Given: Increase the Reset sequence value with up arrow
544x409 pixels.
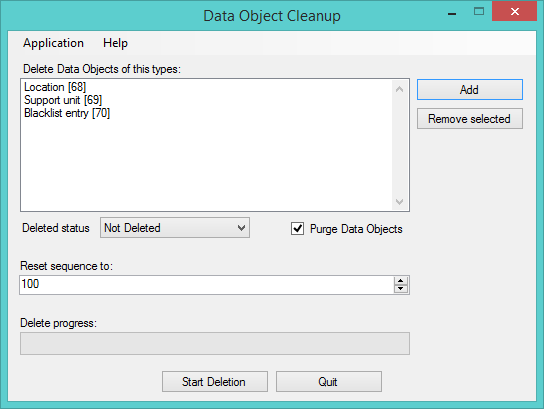Looking at the screenshot, I should pos(401,281).
